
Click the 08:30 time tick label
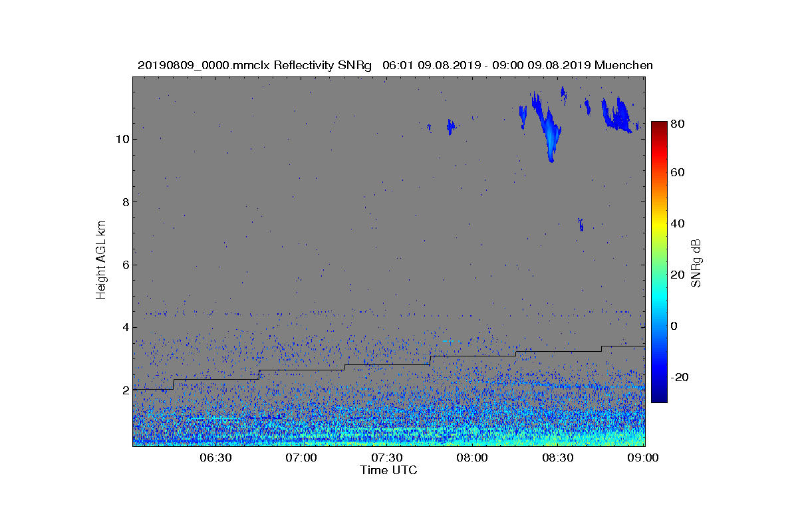click(x=558, y=458)
